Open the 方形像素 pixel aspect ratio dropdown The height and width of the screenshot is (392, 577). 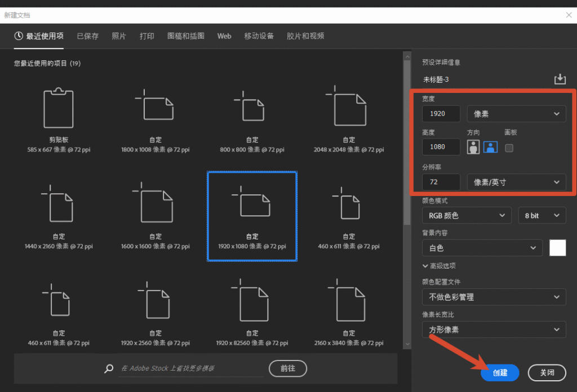[x=494, y=329]
